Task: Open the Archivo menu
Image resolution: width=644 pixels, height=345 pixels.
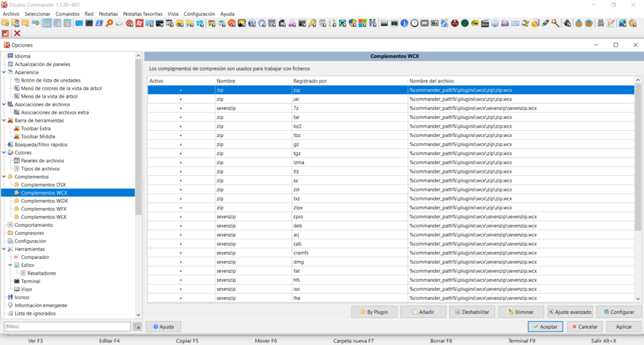Action: [x=11, y=14]
